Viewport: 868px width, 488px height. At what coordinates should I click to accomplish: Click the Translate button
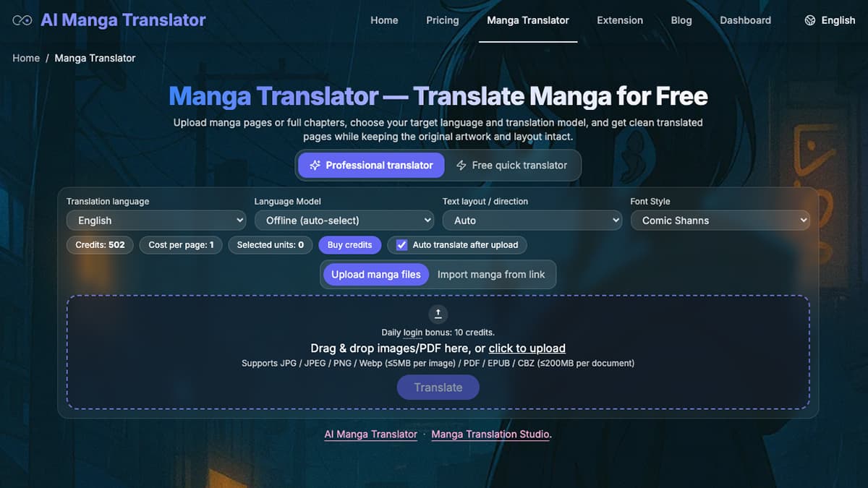click(438, 388)
